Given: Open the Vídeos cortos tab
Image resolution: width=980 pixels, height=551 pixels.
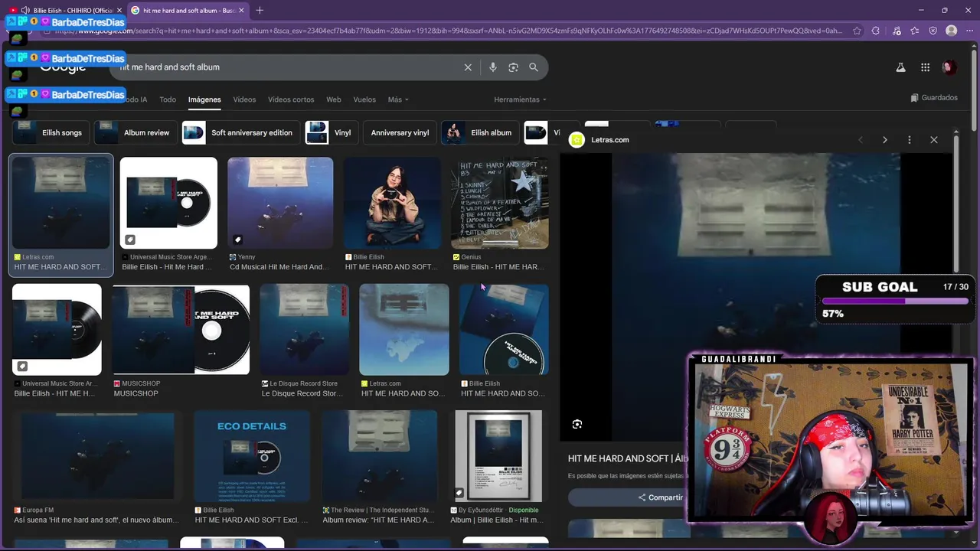Looking at the screenshot, I should tap(291, 99).
